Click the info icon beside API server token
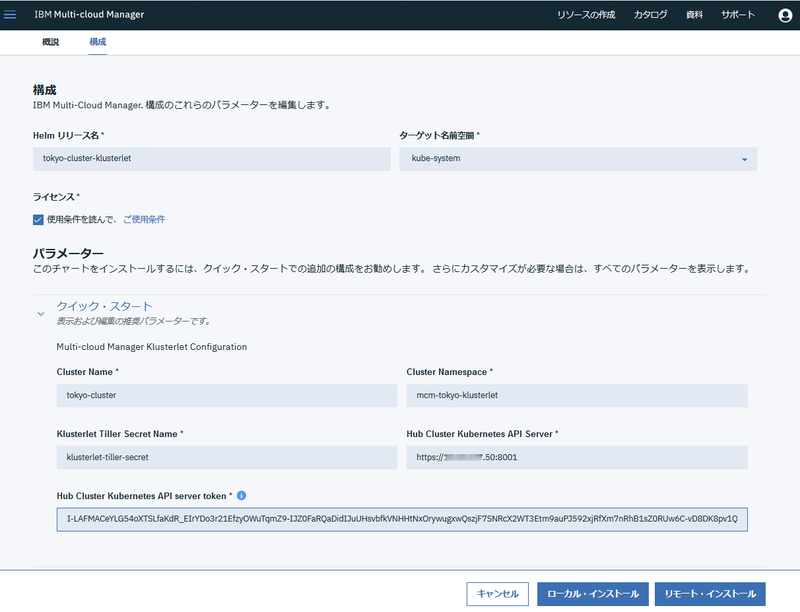Viewport: 800px width, 612px height. click(x=241, y=495)
